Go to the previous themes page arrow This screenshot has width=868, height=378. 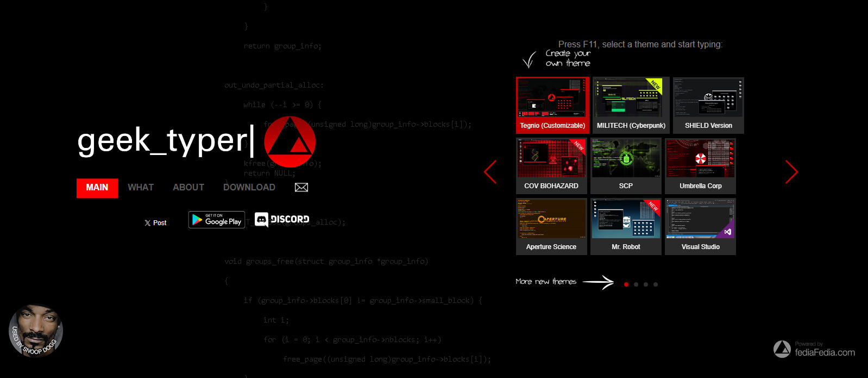coord(490,172)
